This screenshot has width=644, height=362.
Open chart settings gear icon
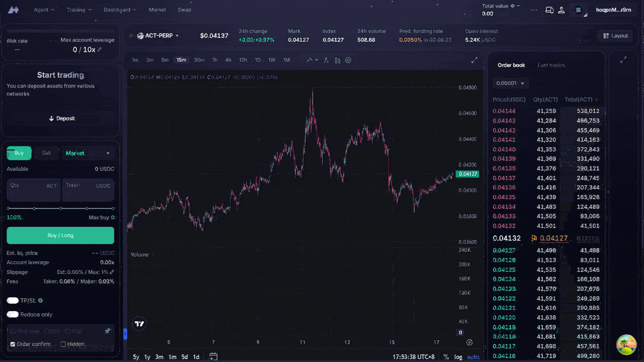click(348, 60)
